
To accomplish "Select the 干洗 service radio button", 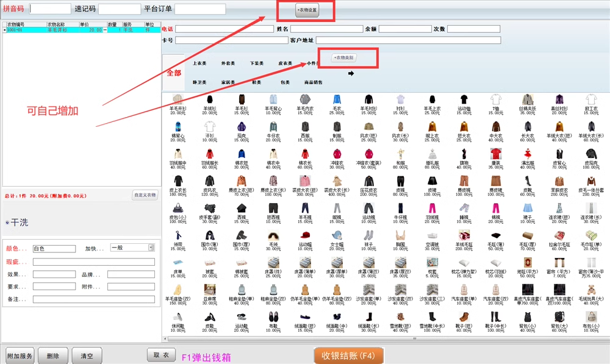I will 7,223.
